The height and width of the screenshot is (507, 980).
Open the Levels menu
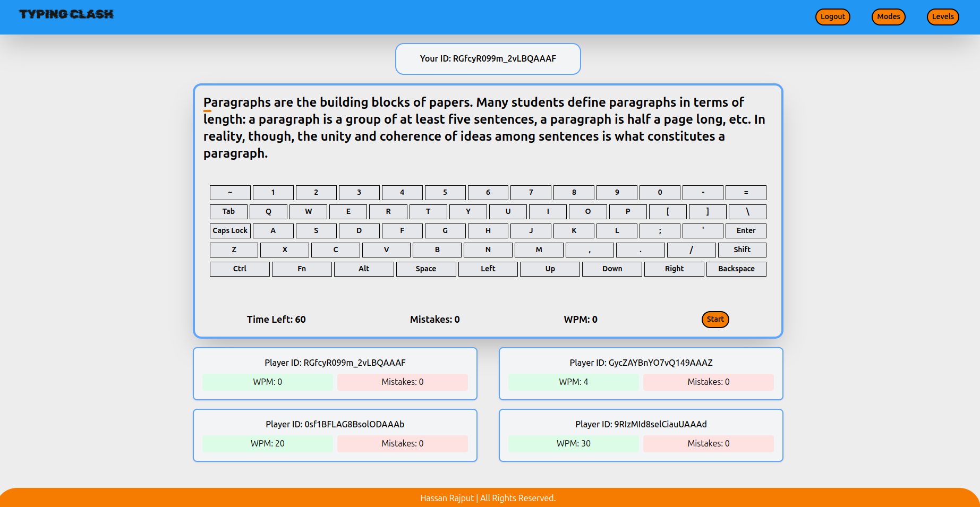tap(942, 17)
